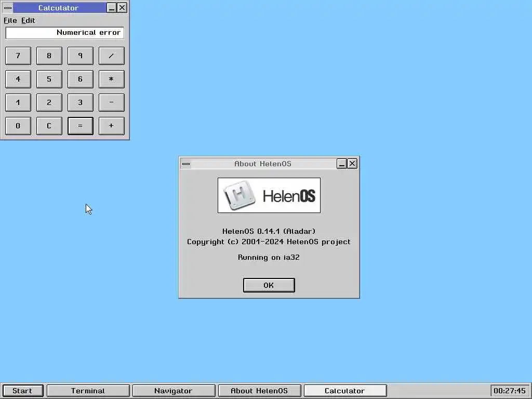This screenshot has width=532, height=399.
Task: Click the 2 key in Calculator
Action: pyautogui.click(x=49, y=102)
